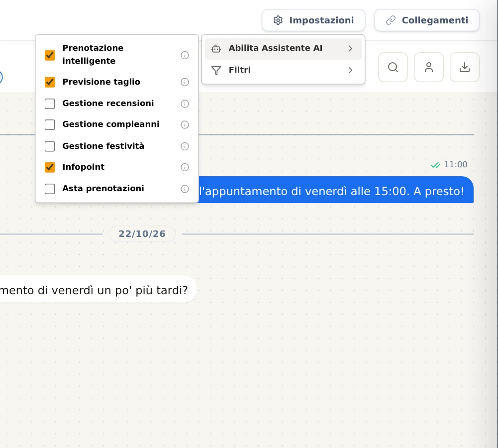Image resolution: width=498 pixels, height=448 pixels.
Task: Show info for Gestione compleanni
Action: (x=185, y=124)
